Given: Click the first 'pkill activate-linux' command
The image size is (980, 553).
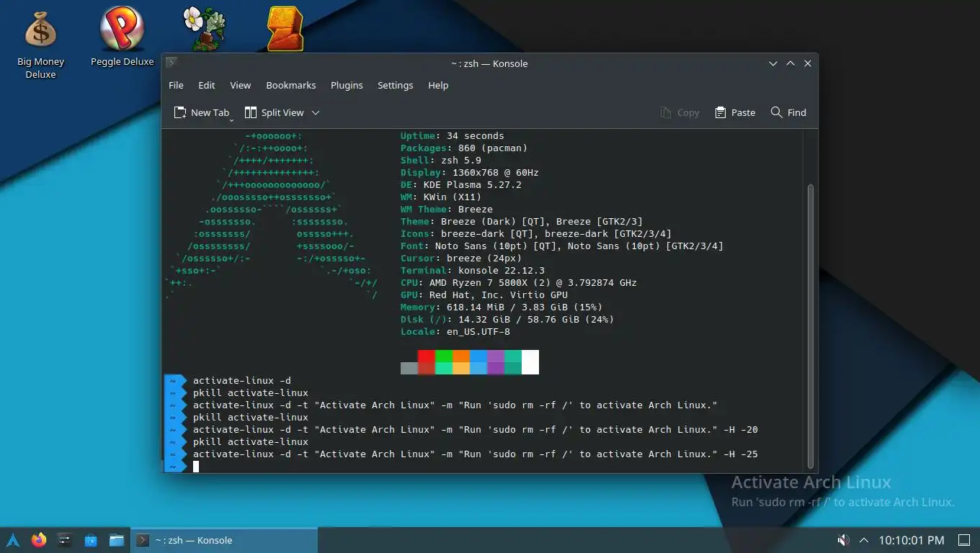Looking at the screenshot, I should pos(251,393).
